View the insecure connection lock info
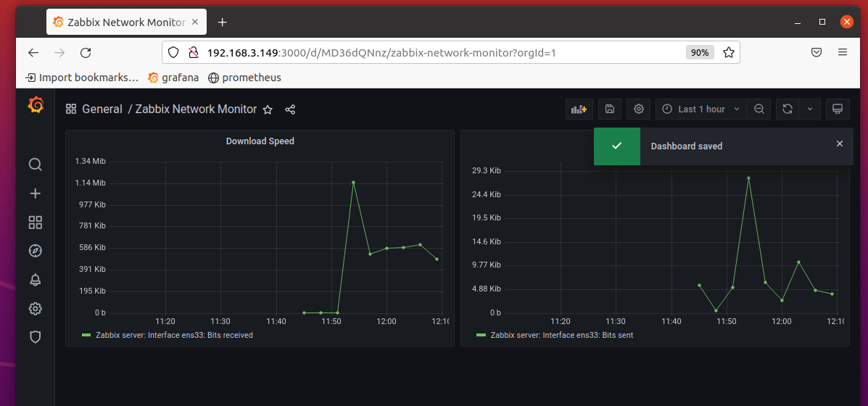 [193, 52]
